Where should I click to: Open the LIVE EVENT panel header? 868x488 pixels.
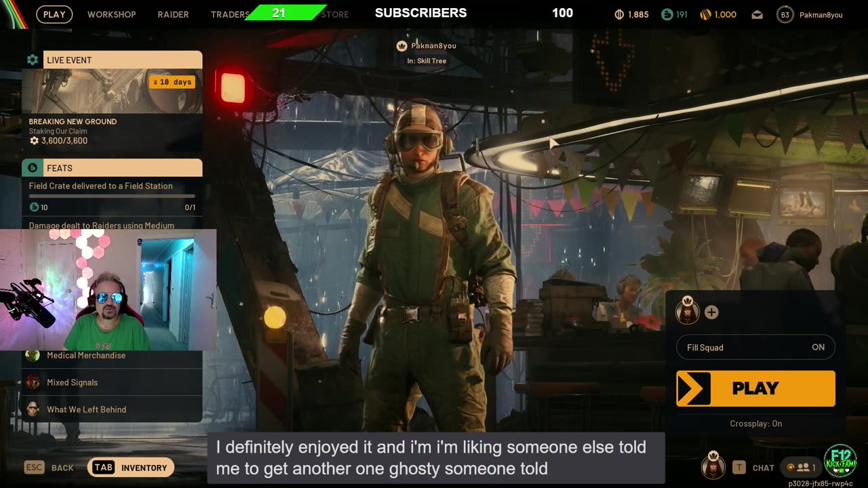[x=123, y=60]
